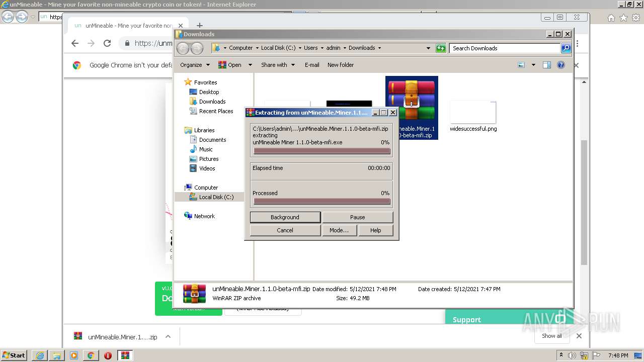Image resolution: width=644 pixels, height=362 pixels.
Task: Click the search magnifier icon in Downloads
Action: pos(566,48)
